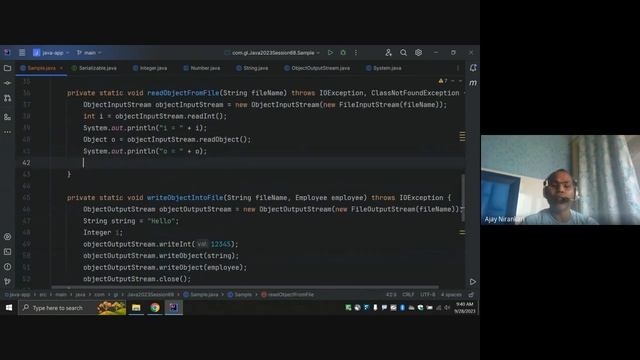The height and width of the screenshot is (360, 640).
Task: Open Google Chrome from the taskbar
Action: pyautogui.click(x=155, y=308)
